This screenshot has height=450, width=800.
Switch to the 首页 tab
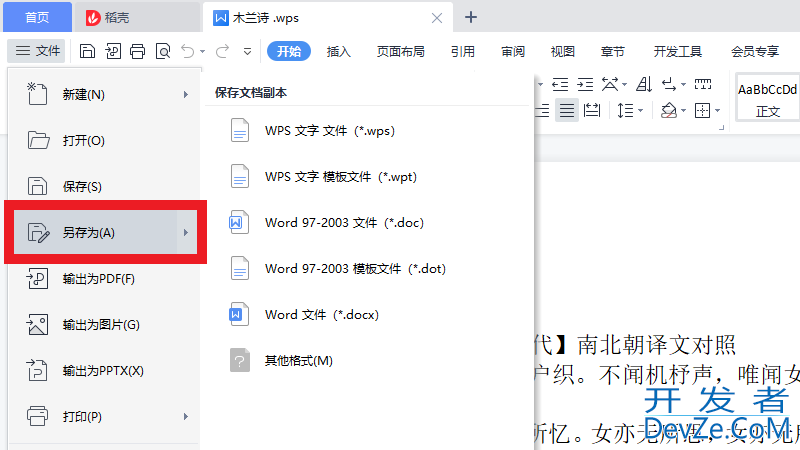(37, 17)
